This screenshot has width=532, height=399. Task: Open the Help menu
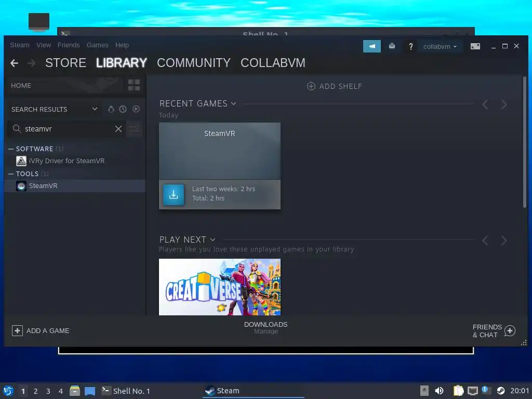click(122, 45)
